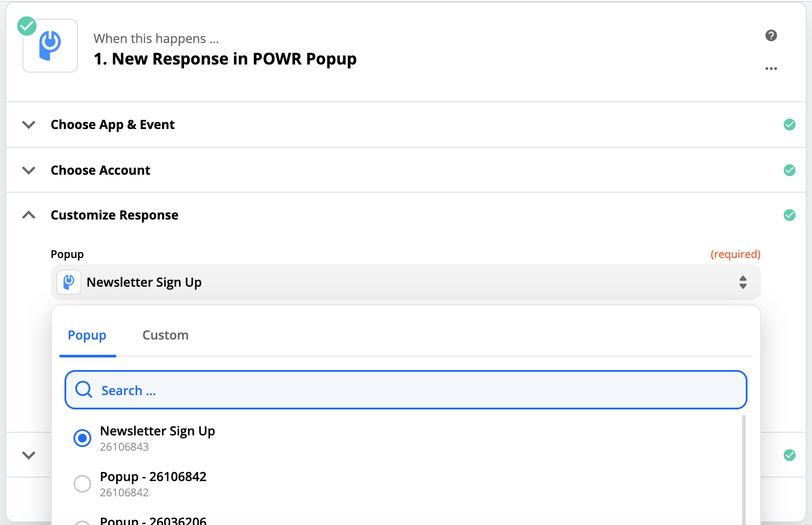812x525 pixels.
Task: Click the green check in the bottom collapsed section
Action: tap(789, 455)
